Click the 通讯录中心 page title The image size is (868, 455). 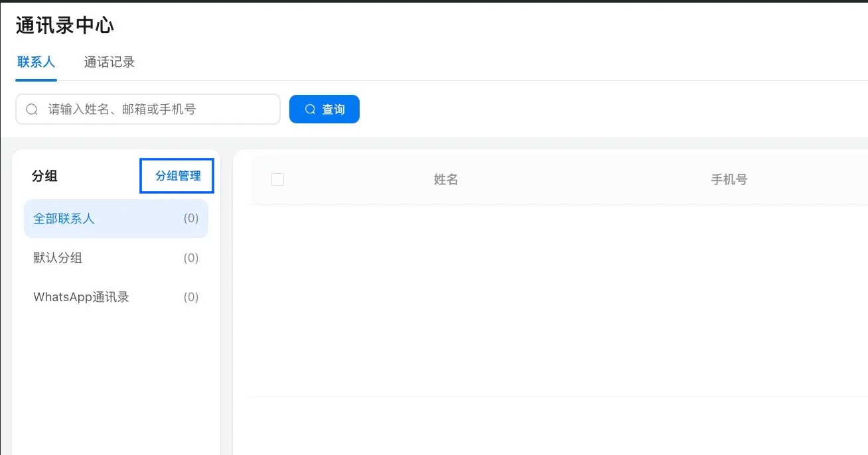click(x=65, y=26)
